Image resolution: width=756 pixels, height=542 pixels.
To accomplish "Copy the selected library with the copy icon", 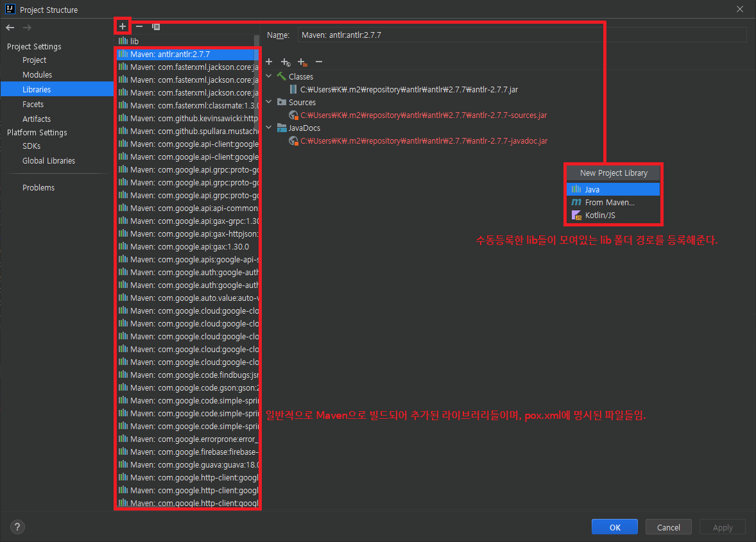I will click(x=156, y=26).
